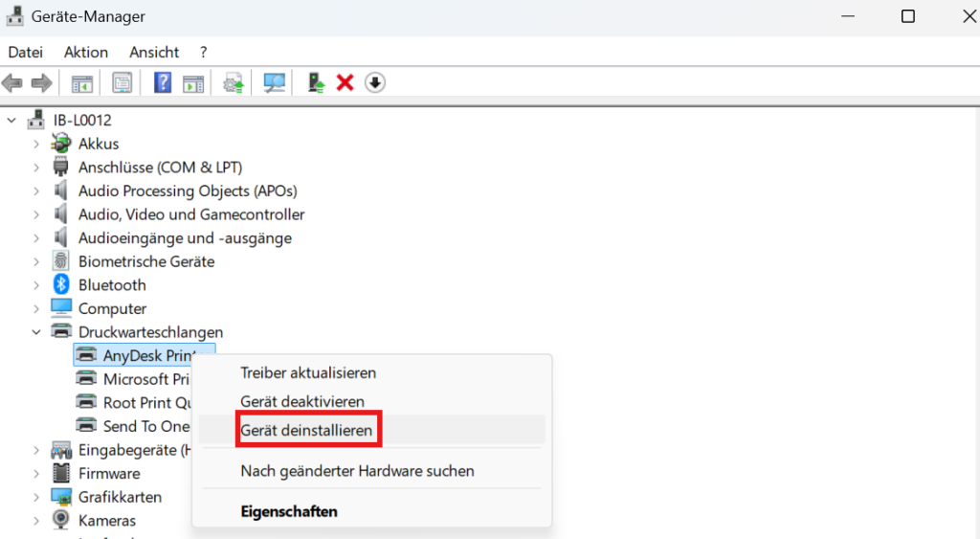The height and width of the screenshot is (539, 980).
Task: Expand the Akkus category
Action: 36,144
